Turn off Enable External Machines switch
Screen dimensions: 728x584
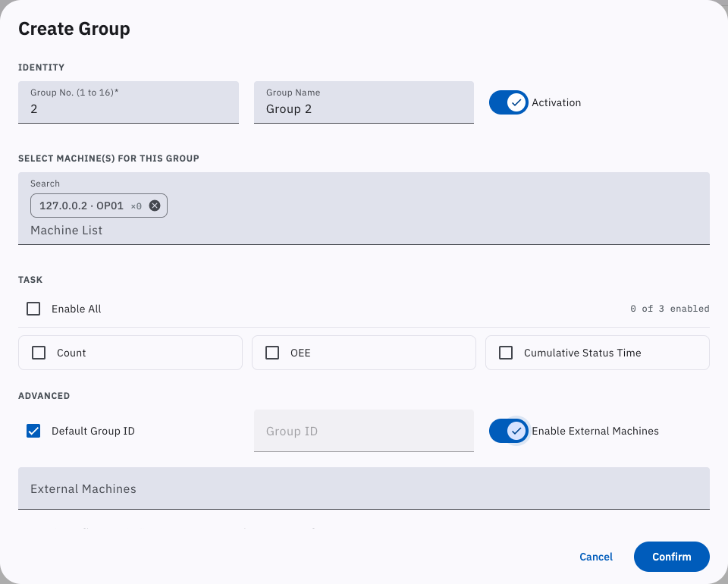tap(508, 431)
